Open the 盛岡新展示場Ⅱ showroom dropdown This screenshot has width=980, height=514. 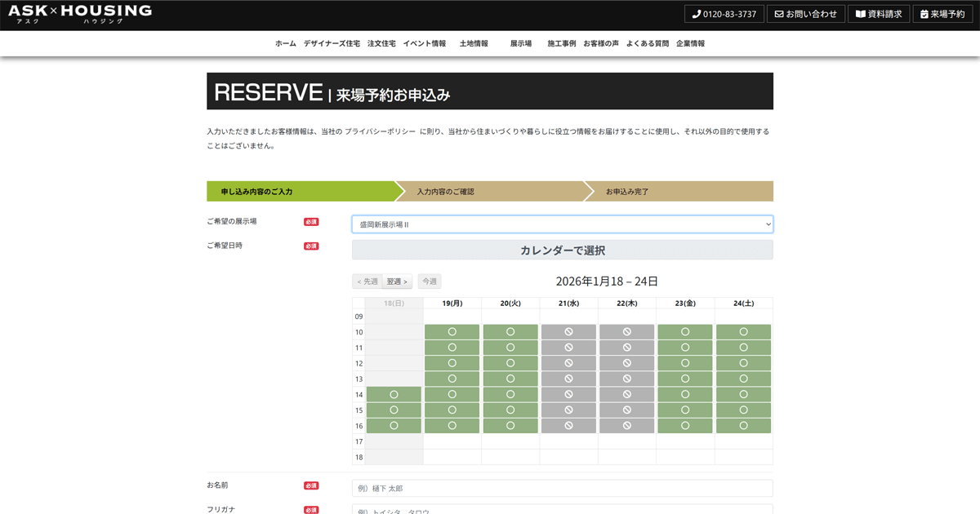[x=562, y=224]
